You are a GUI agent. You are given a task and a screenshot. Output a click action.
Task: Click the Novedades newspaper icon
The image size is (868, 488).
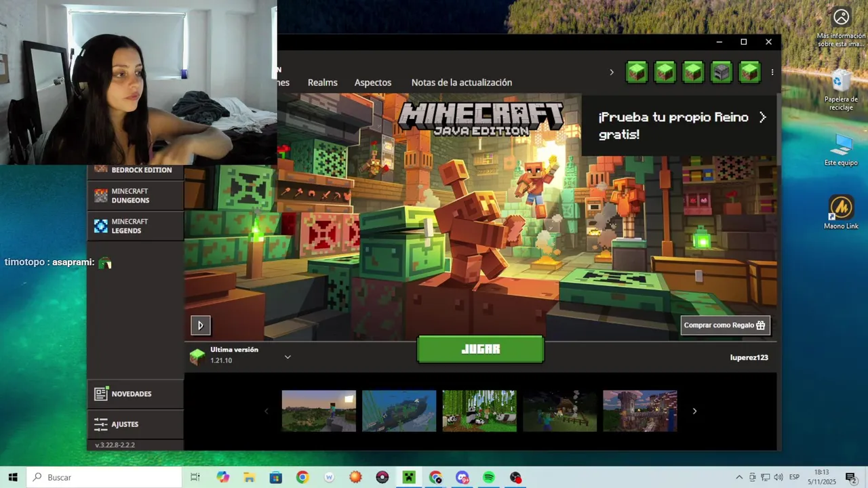[101, 394]
